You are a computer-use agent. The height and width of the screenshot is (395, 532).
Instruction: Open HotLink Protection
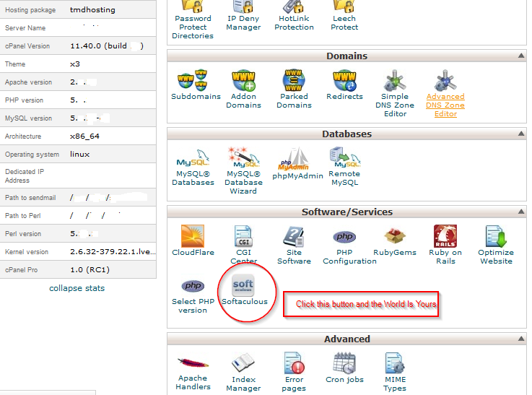(x=294, y=16)
